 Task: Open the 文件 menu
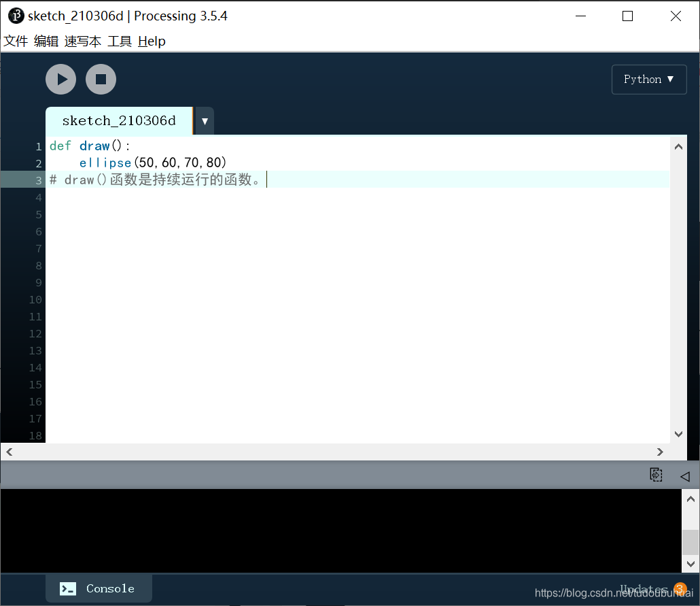click(x=15, y=41)
